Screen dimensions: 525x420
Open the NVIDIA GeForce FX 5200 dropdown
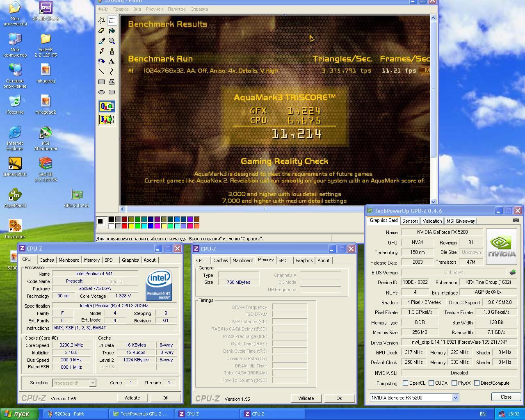click(455, 397)
